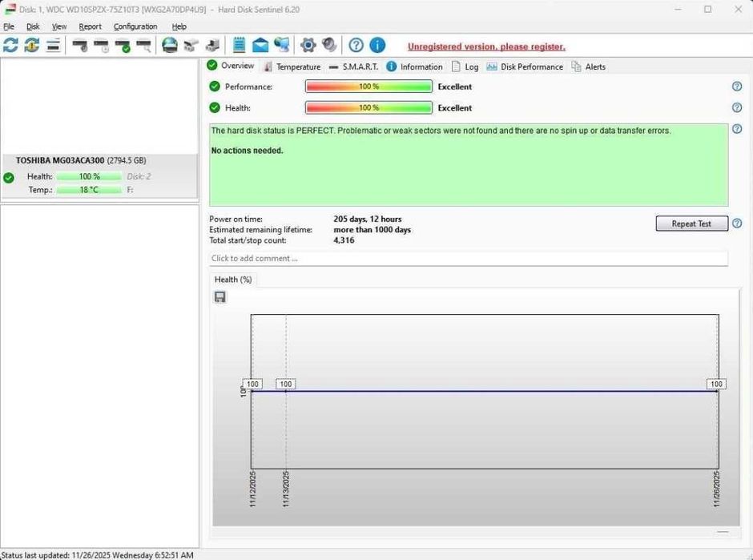Click the floppy disk save graph icon
753x560 pixels.
pos(220,296)
